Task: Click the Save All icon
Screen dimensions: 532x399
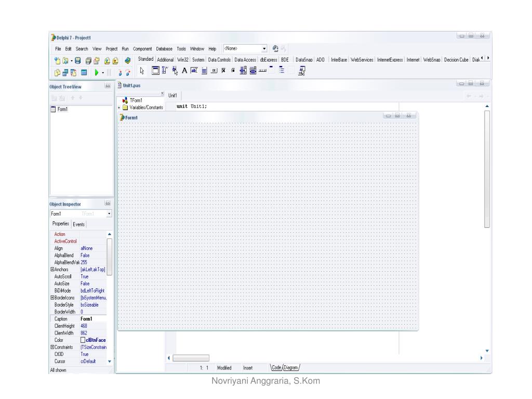Action: click(88, 61)
